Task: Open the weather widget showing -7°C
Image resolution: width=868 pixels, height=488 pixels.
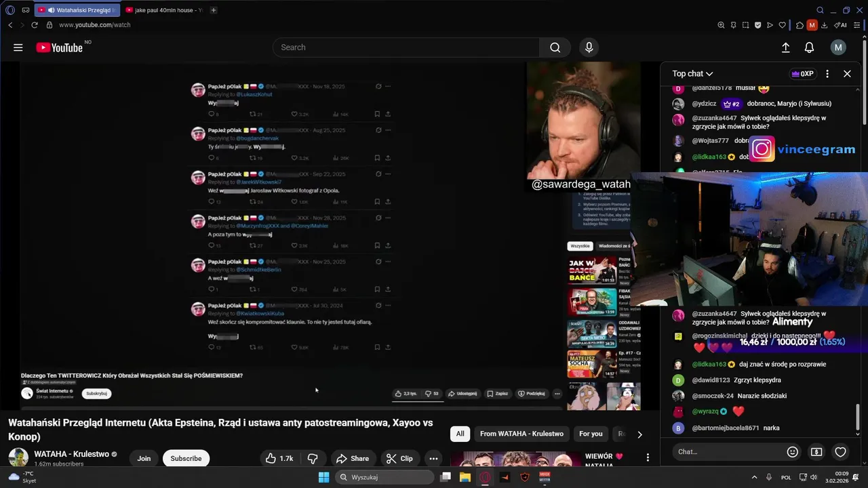Action: point(22,477)
